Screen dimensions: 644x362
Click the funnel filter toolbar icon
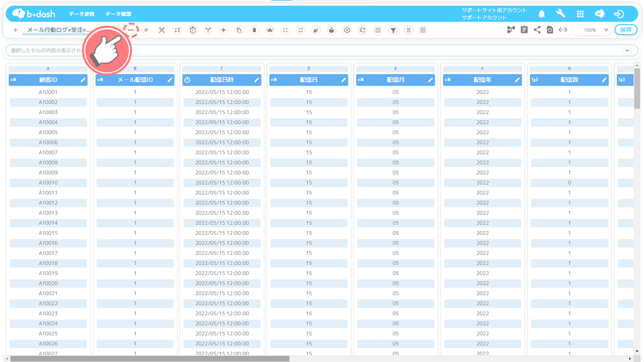[x=393, y=30]
